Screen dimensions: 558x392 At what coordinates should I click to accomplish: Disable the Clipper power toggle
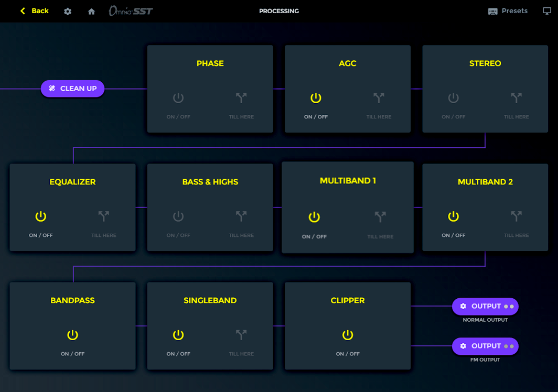[x=348, y=335]
